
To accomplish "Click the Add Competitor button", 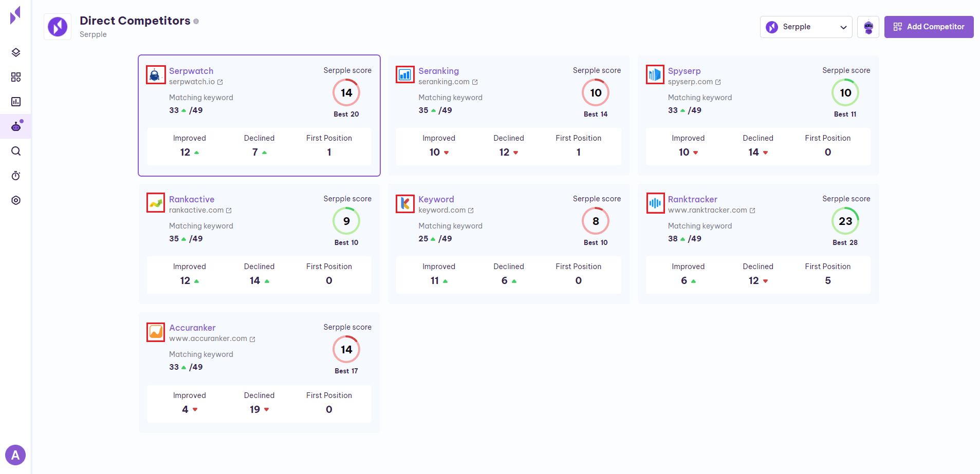I will pyautogui.click(x=929, y=27).
